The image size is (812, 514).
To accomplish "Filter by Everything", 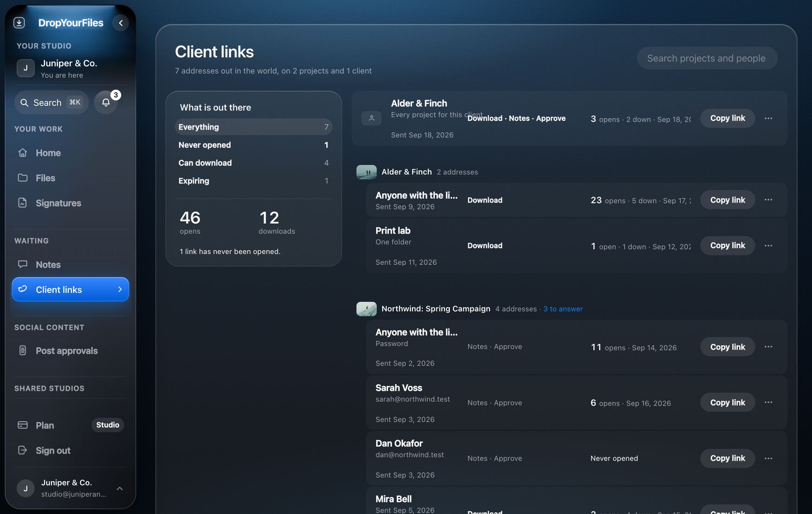I will tap(253, 127).
